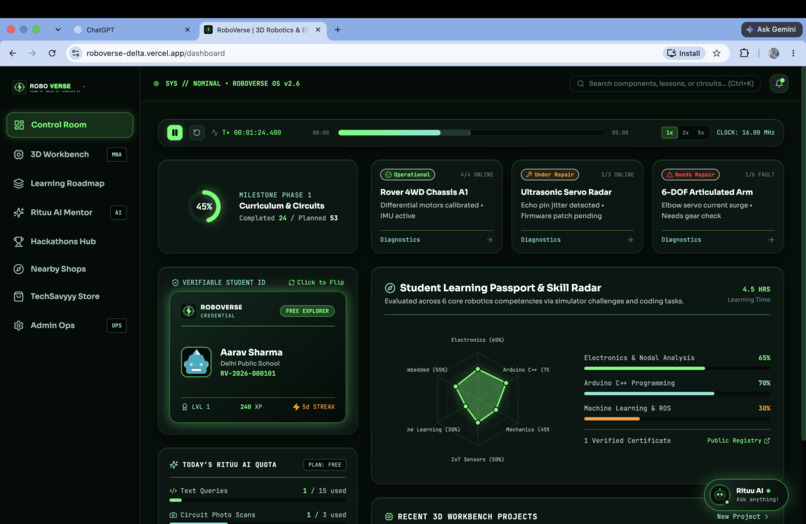
Task: Click Aarav Sharma's robot avatar
Action: (x=196, y=362)
